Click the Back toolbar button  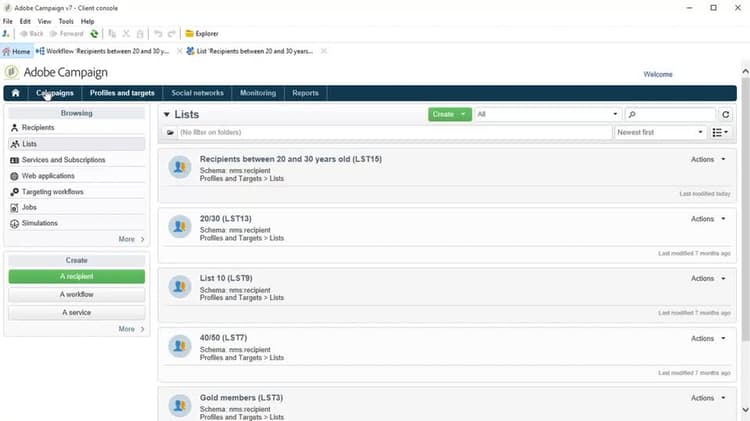coord(32,33)
